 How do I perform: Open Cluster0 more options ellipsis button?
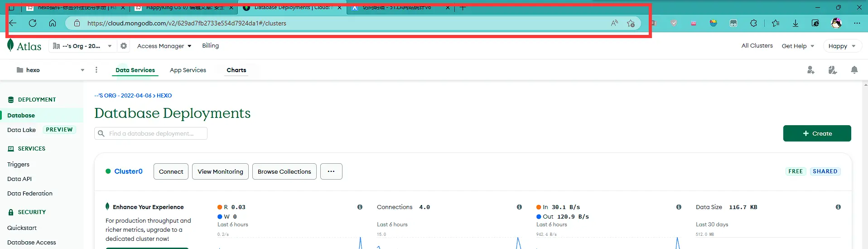(331, 171)
